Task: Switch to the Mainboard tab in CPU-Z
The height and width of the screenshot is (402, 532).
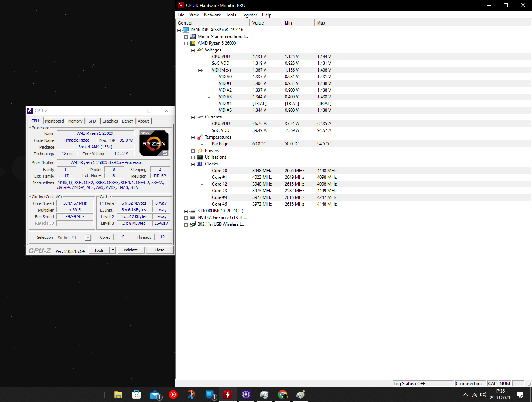Action: (x=54, y=121)
